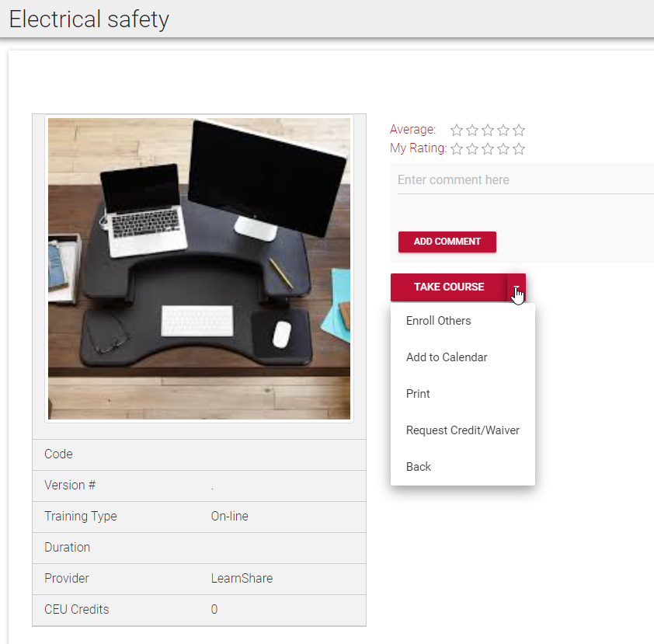
Task: Set My Rating to four stars
Action: [503, 149]
